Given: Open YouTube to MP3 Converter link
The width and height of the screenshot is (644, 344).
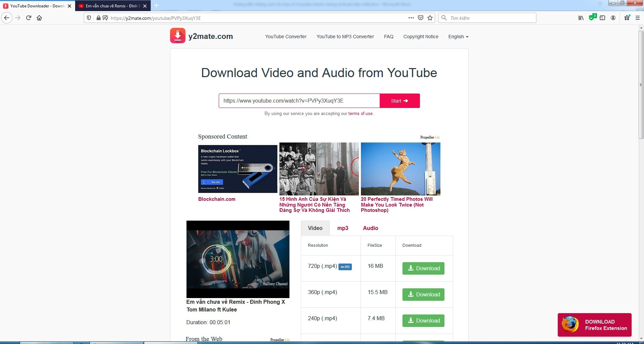Looking at the screenshot, I should [345, 37].
